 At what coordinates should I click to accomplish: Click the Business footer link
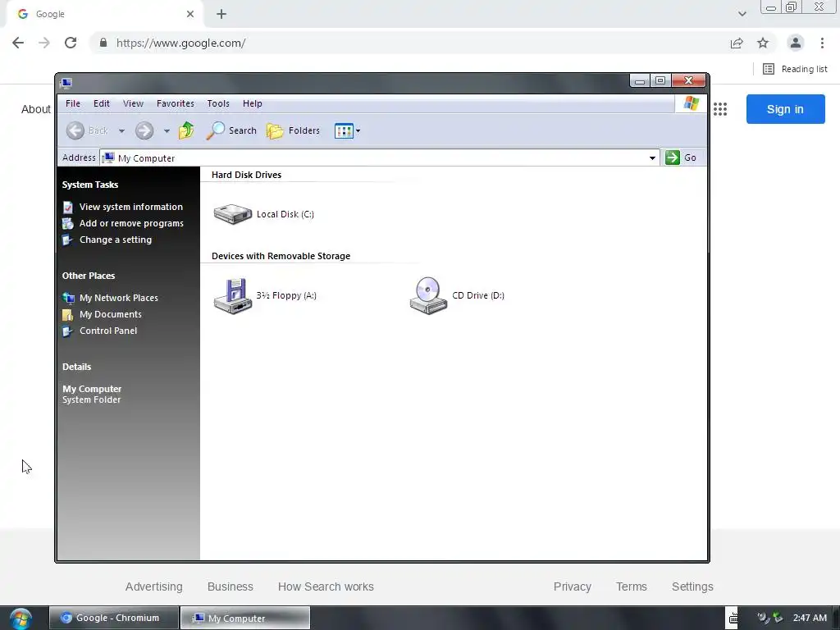coord(231,587)
